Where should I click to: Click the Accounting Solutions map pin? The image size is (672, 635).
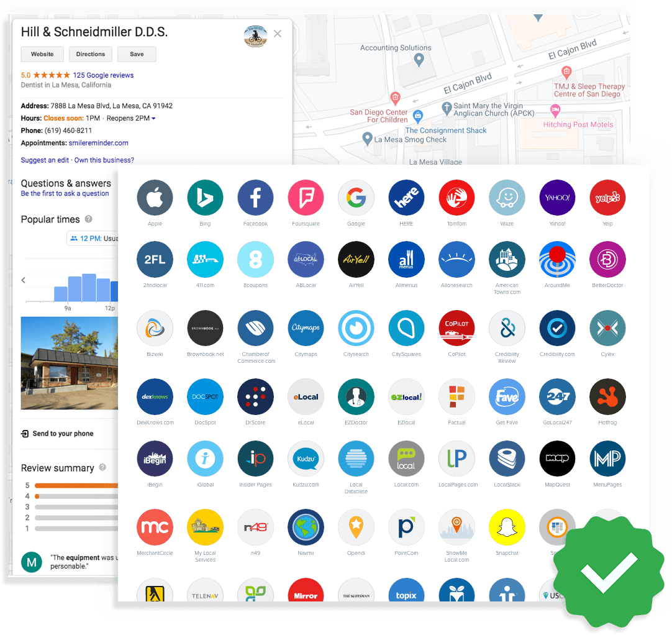point(419,60)
